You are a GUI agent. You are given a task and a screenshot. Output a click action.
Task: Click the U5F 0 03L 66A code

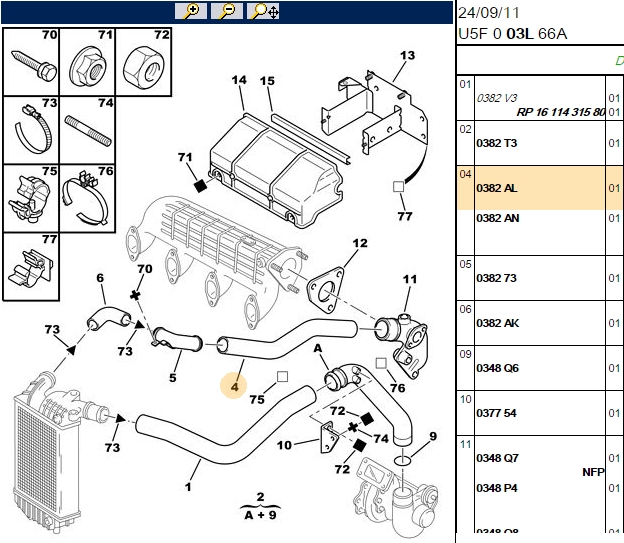[x=512, y=34]
